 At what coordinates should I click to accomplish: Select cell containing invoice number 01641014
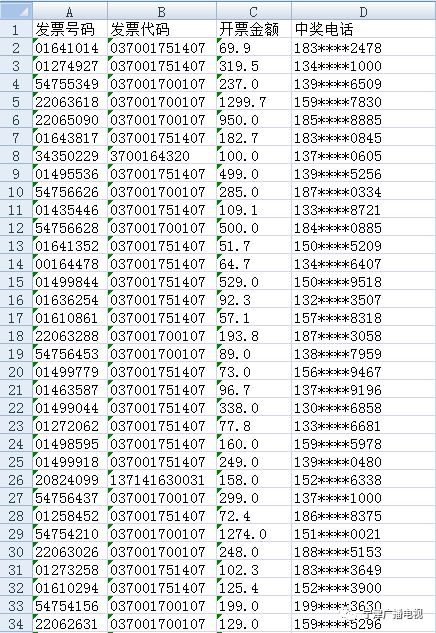[x=70, y=48]
